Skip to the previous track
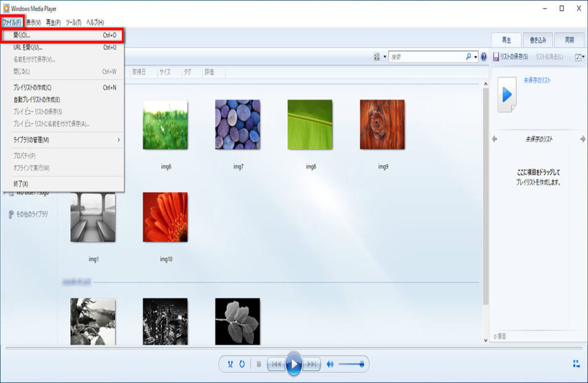588x383 pixels. coord(276,364)
